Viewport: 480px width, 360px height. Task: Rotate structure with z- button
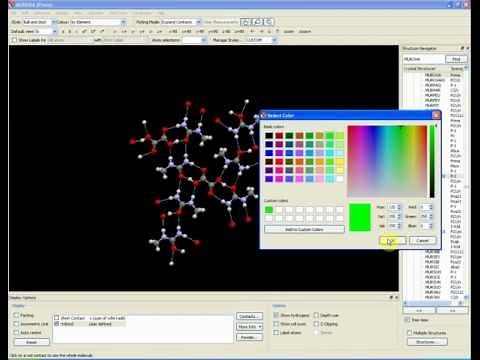(x=151, y=31)
